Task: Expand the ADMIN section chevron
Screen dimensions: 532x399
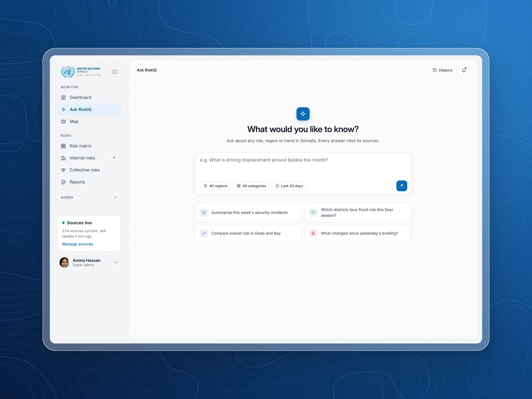Action: pyautogui.click(x=115, y=198)
